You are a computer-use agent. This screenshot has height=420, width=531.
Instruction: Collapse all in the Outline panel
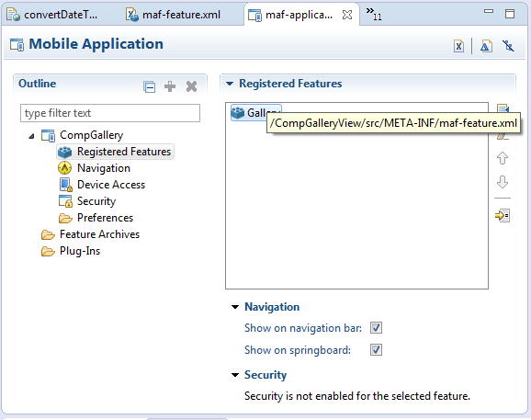tap(150, 86)
